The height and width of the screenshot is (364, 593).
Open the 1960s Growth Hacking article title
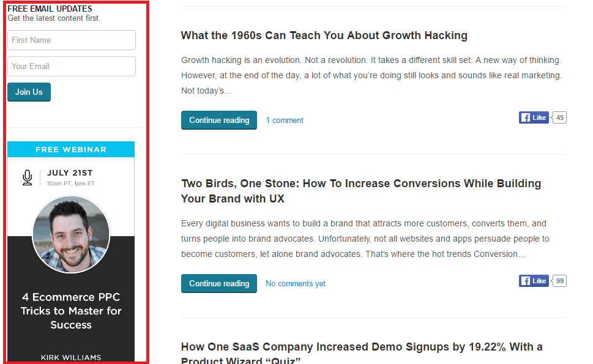(x=324, y=35)
